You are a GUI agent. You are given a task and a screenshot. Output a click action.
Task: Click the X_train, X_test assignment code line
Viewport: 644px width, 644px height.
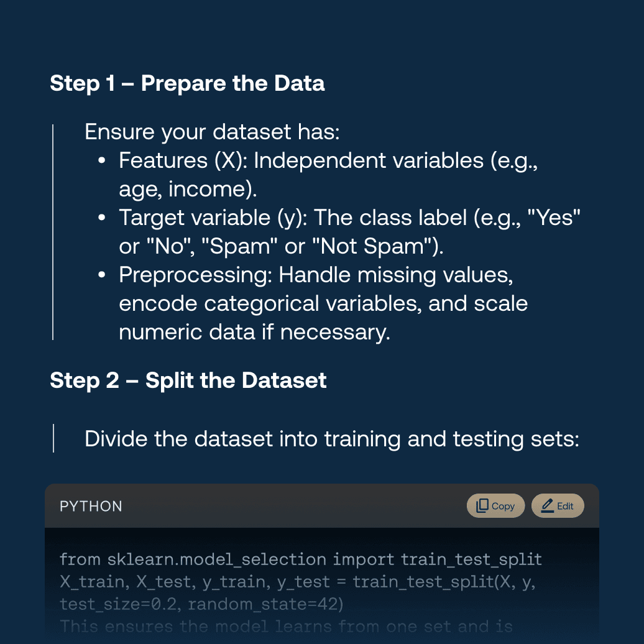point(297,582)
